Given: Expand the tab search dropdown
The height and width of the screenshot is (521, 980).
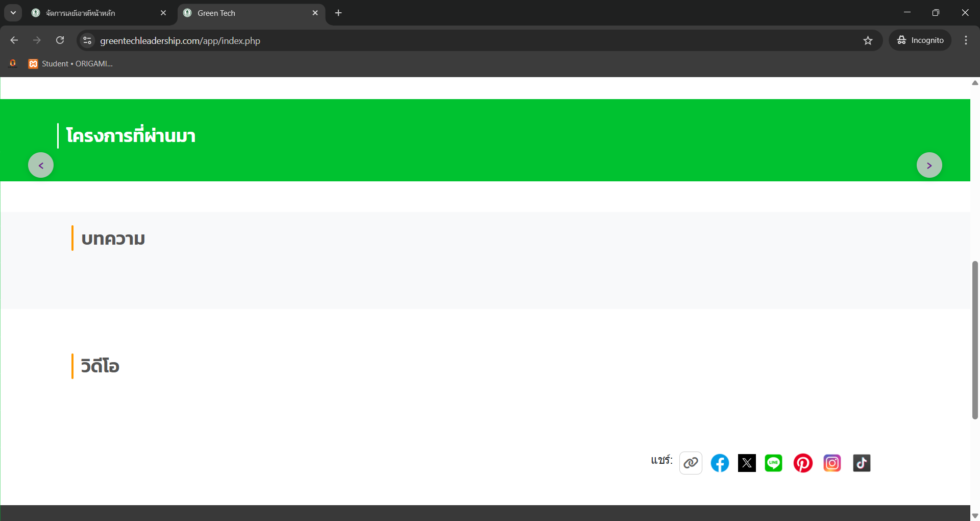Looking at the screenshot, I should point(13,13).
